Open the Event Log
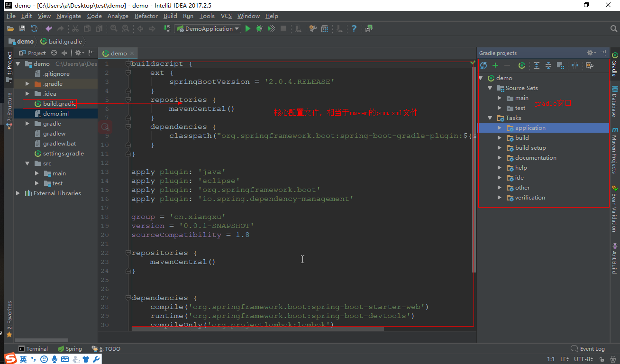Viewport: 620px width, 364px height. [x=588, y=349]
